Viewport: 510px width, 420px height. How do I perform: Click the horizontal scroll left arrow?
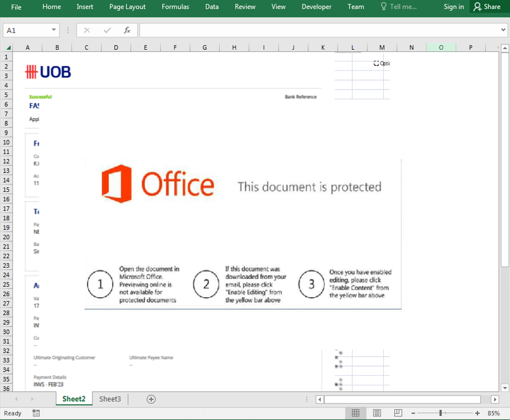[x=320, y=399]
